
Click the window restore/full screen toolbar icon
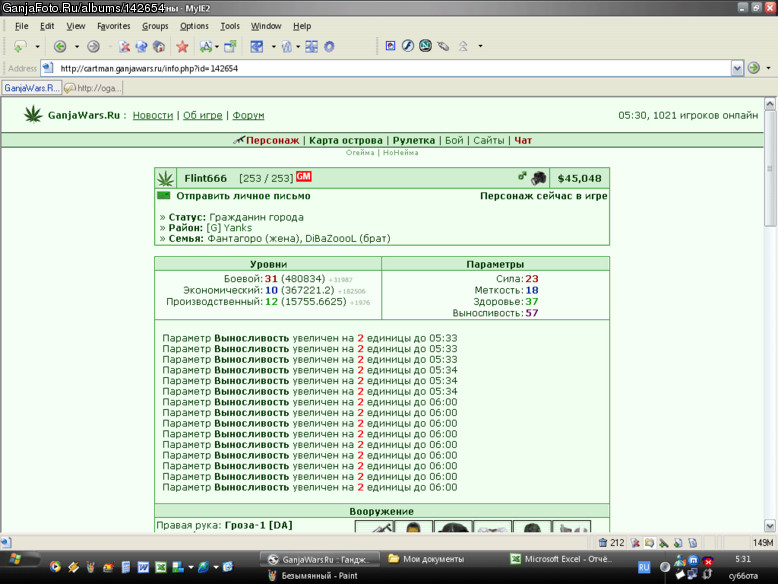(x=230, y=46)
